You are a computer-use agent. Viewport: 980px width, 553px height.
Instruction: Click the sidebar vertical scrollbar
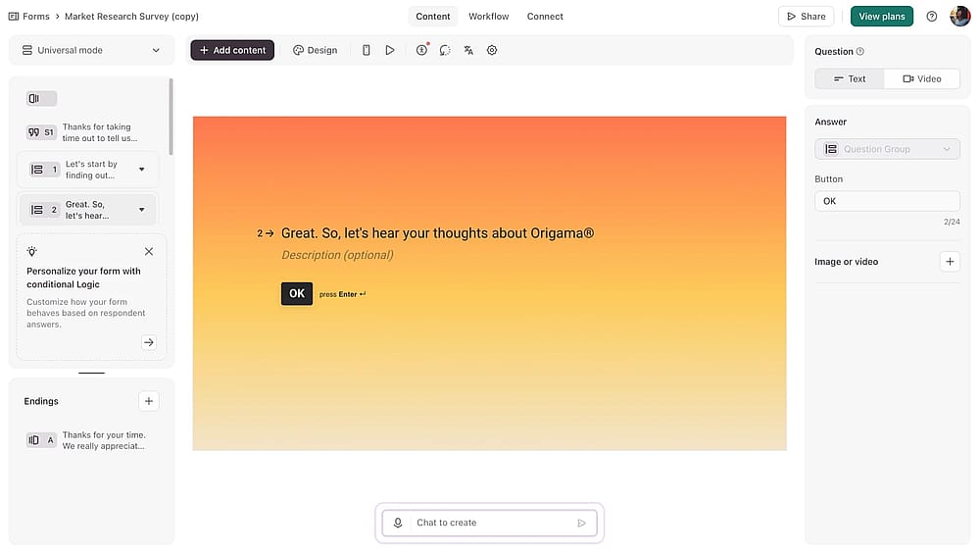[x=171, y=117]
